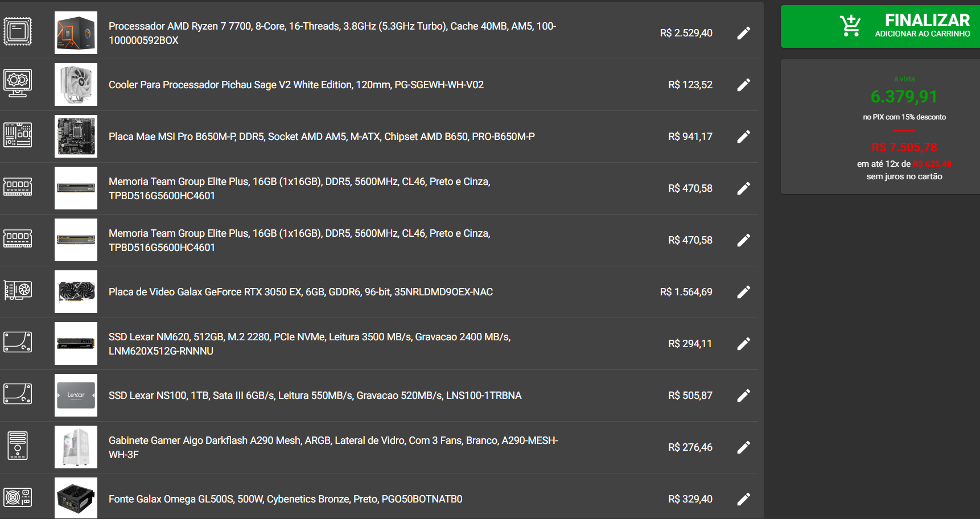The width and height of the screenshot is (980, 519).
Task: Edit the Aigo Darkflash A290 case selection
Action: pyautogui.click(x=743, y=447)
